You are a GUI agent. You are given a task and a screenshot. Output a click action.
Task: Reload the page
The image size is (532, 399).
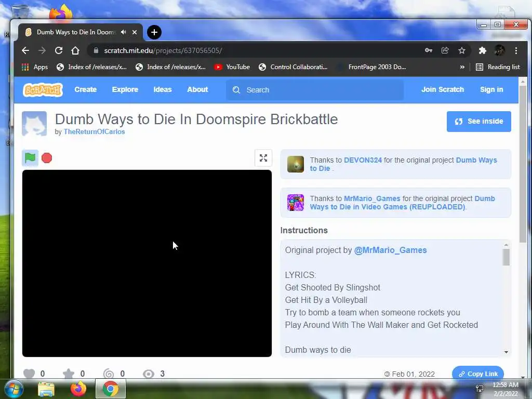coord(59,50)
